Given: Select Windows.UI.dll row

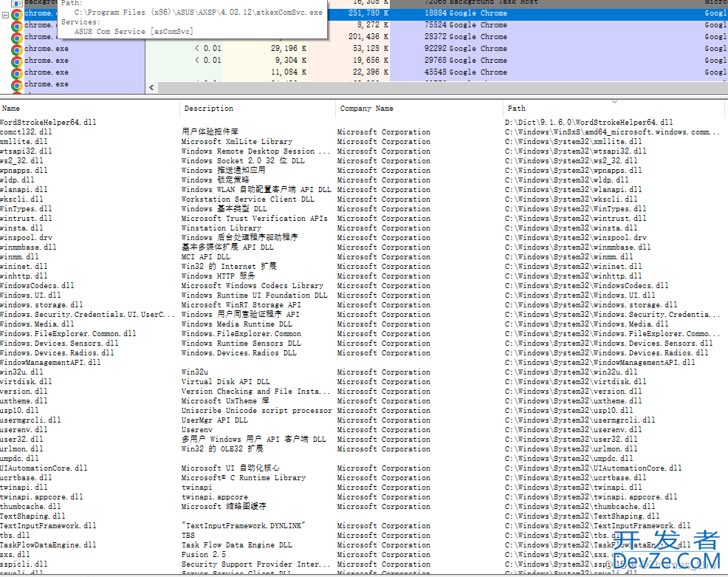Looking at the screenshot, I should click(364, 295).
